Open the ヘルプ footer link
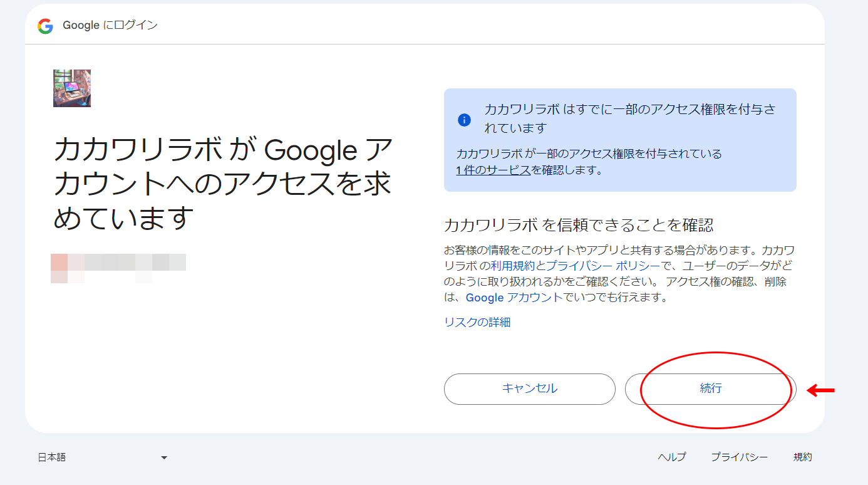Image resolution: width=868 pixels, height=485 pixels. tap(672, 457)
